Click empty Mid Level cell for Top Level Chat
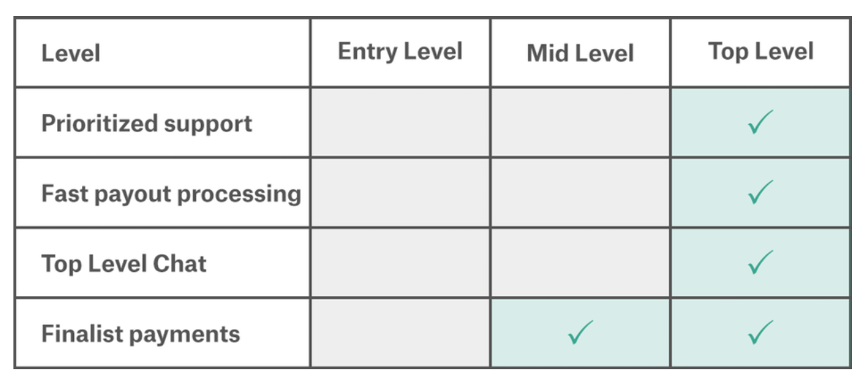 pos(580,263)
